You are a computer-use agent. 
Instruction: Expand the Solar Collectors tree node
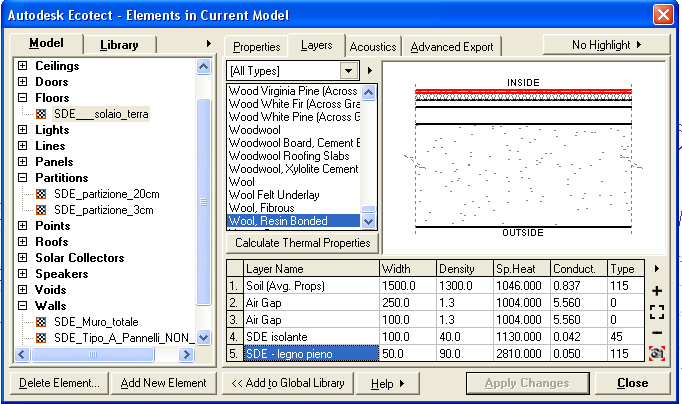pos(22,258)
